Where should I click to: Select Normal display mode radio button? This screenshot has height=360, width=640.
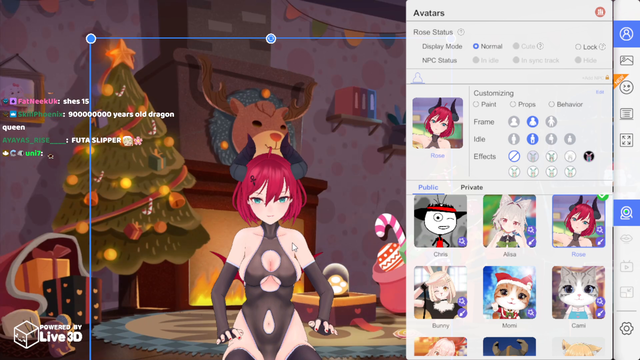point(476,47)
